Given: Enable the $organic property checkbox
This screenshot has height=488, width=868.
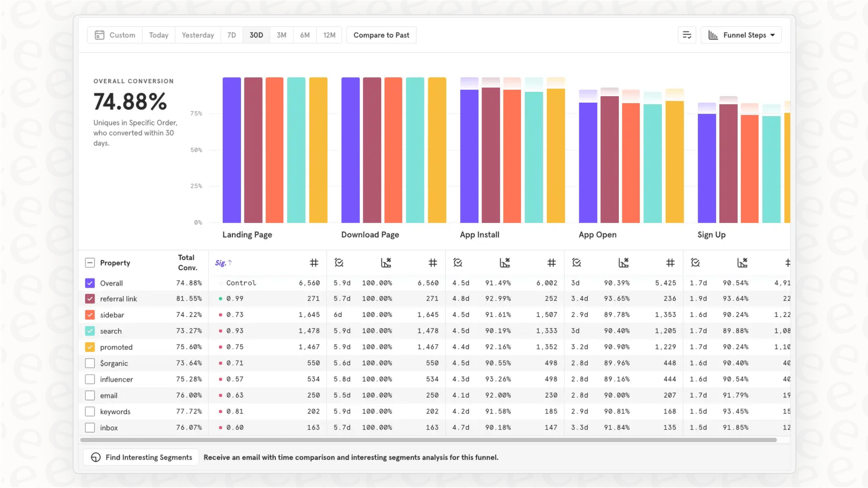Looking at the screenshot, I should point(89,363).
